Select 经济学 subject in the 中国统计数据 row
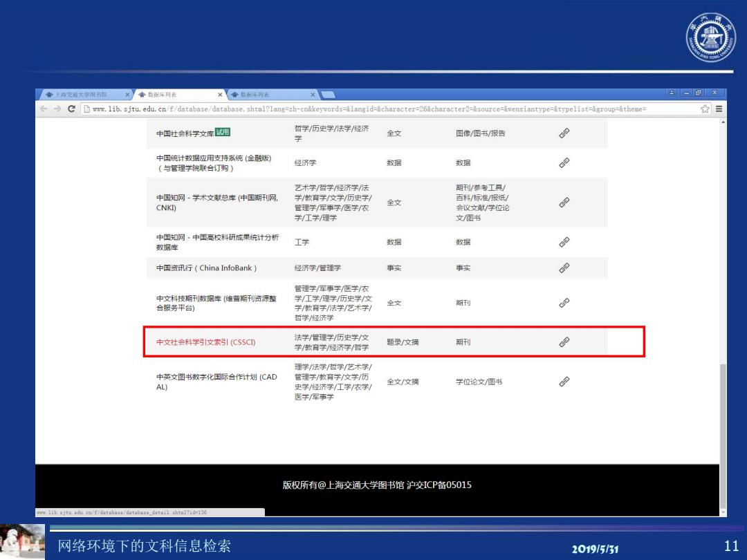The width and height of the screenshot is (747, 560). (306, 163)
